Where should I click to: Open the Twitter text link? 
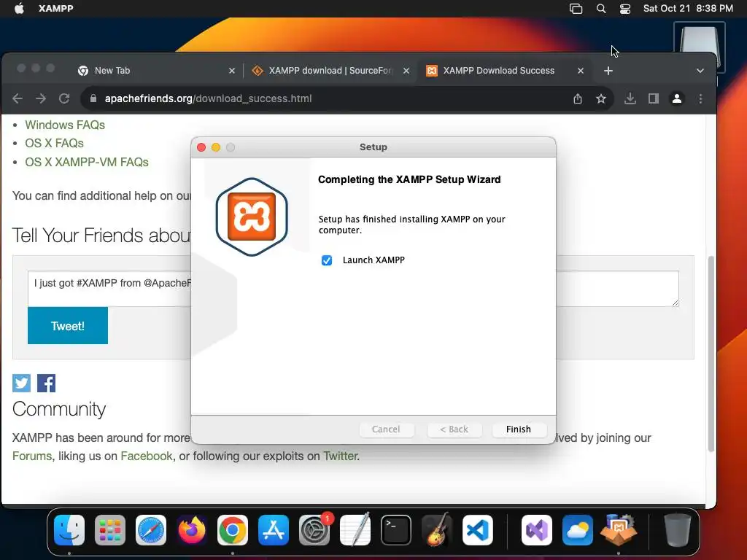click(x=340, y=456)
